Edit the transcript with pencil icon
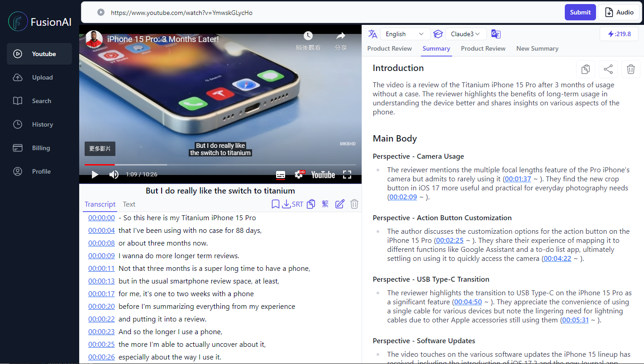 340,204
